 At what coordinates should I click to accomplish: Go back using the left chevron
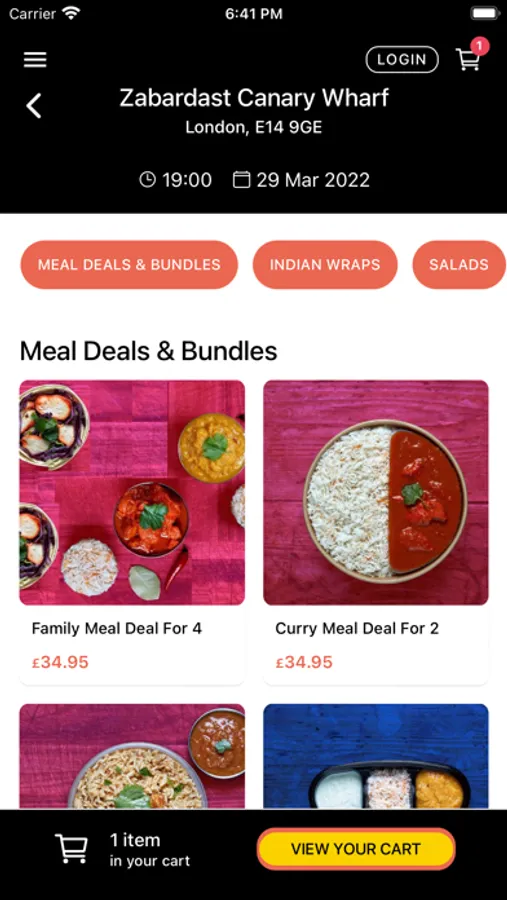point(34,106)
